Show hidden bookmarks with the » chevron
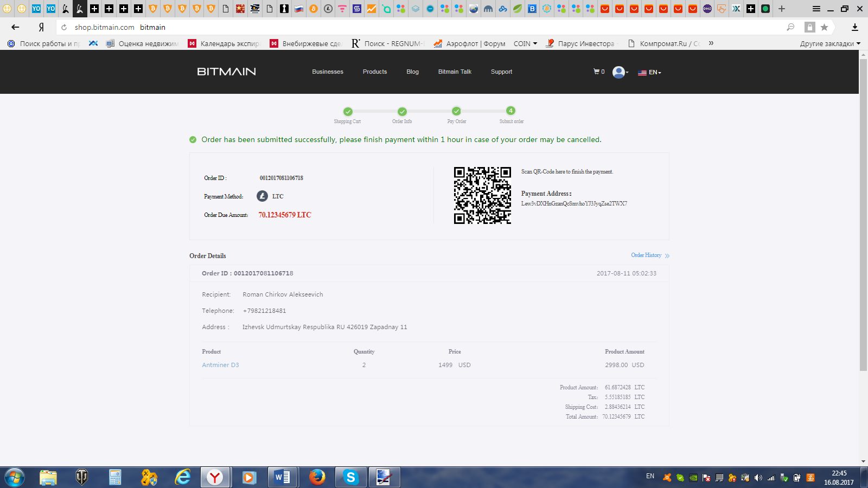 (x=711, y=43)
